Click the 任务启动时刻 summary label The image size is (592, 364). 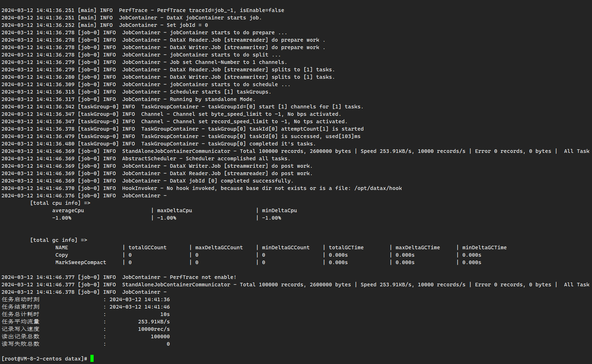pyautogui.click(x=20, y=299)
